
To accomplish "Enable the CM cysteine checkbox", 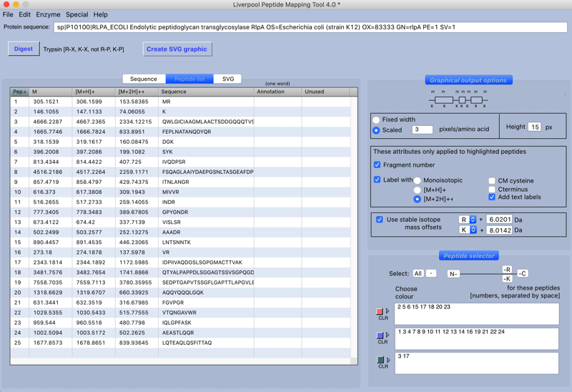I will [x=492, y=181].
